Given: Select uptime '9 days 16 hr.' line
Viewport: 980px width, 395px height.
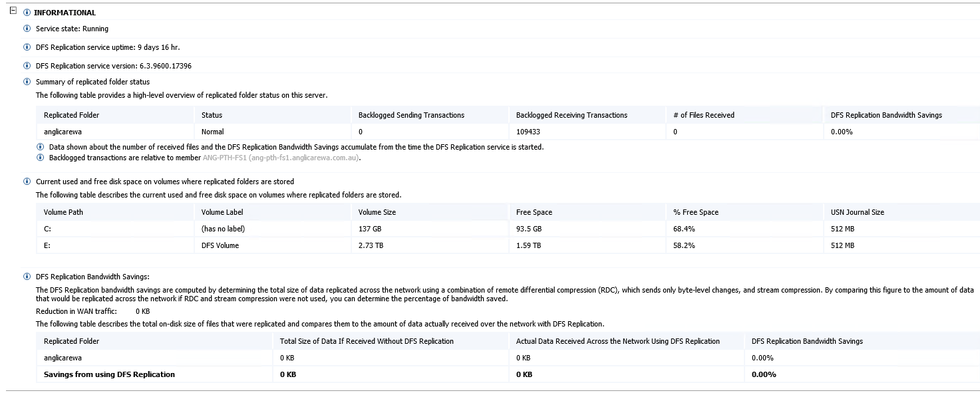Looking at the screenshot, I should pos(108,47).
